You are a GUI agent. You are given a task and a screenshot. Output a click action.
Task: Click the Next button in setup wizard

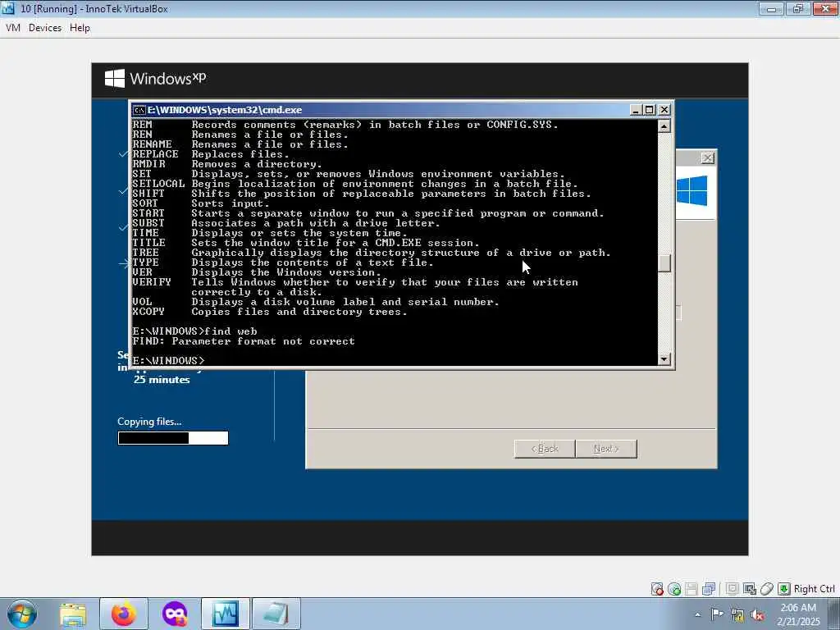(x=606, y=449)
